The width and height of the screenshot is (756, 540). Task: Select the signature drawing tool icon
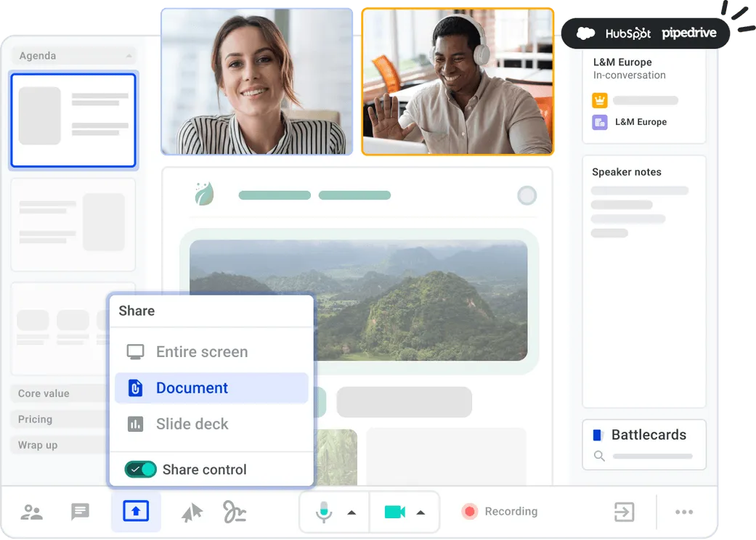point(234,512)
